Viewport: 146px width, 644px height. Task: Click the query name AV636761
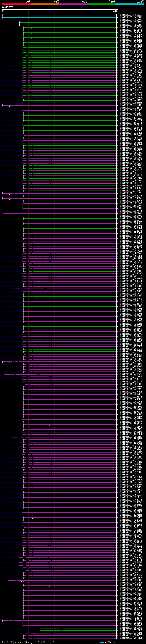8,8
